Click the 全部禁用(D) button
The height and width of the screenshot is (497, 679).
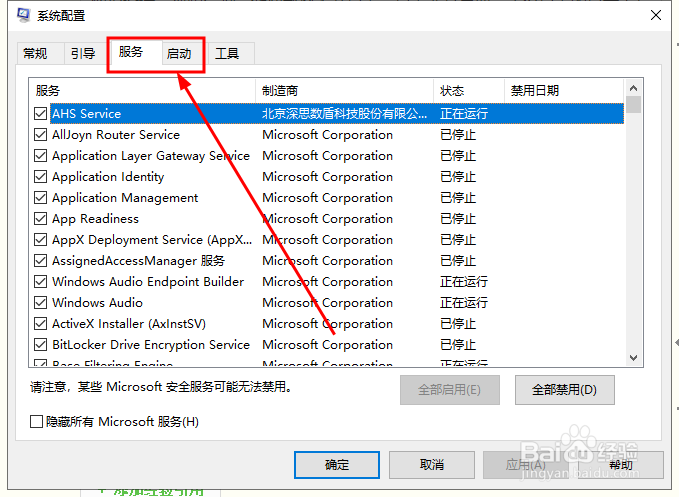[564, 390]
